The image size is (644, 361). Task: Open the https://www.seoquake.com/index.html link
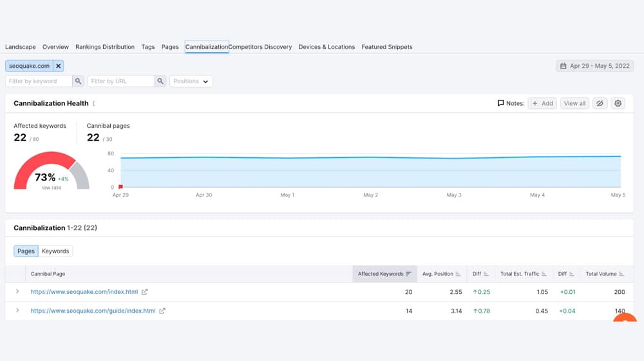tap(84, 292)
